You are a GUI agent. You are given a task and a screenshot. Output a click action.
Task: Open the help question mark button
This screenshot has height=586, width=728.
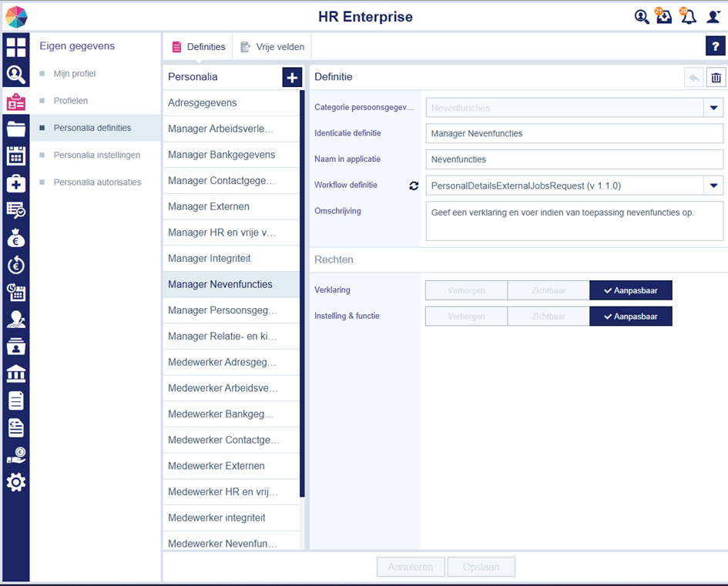tap(715, 46)
